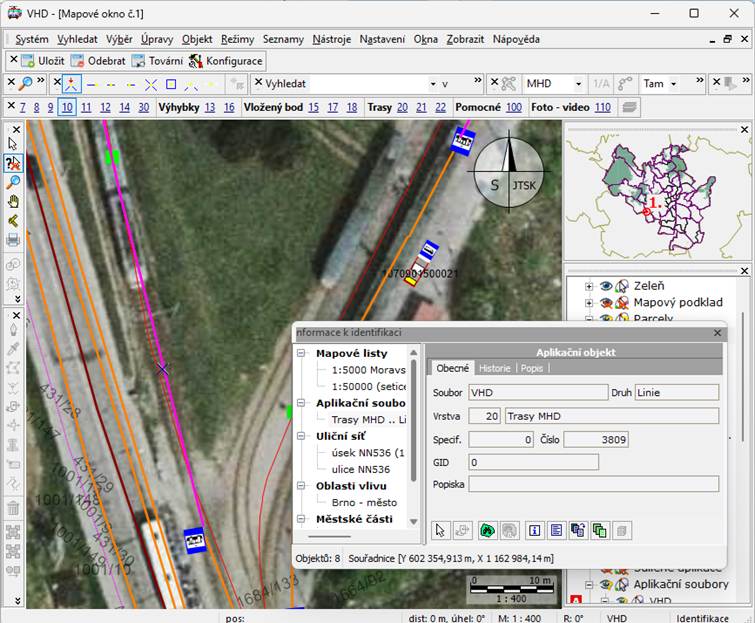Screen dimensions: 755x623
Task: Open Konfigurace from the toolbar
Action: tap(225, 61)
